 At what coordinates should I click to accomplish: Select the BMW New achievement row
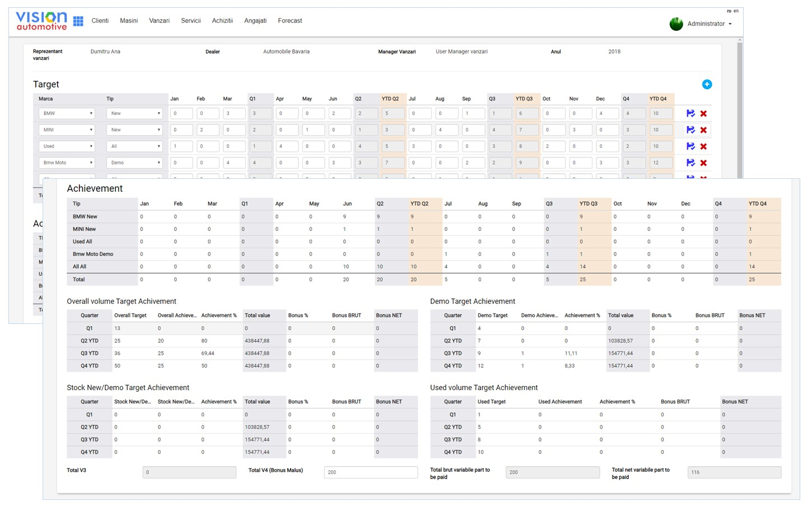tap(424, 216)
